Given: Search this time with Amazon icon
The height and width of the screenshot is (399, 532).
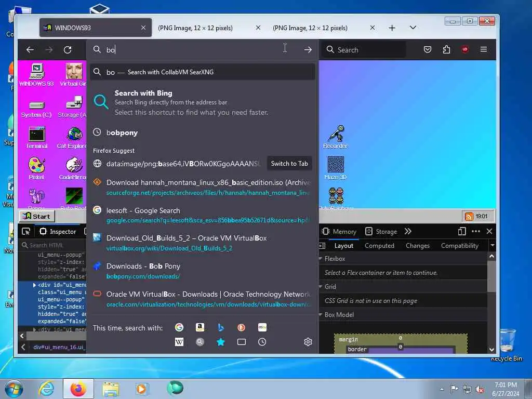Looking at the screenshot, I should [x=200, y=327].
